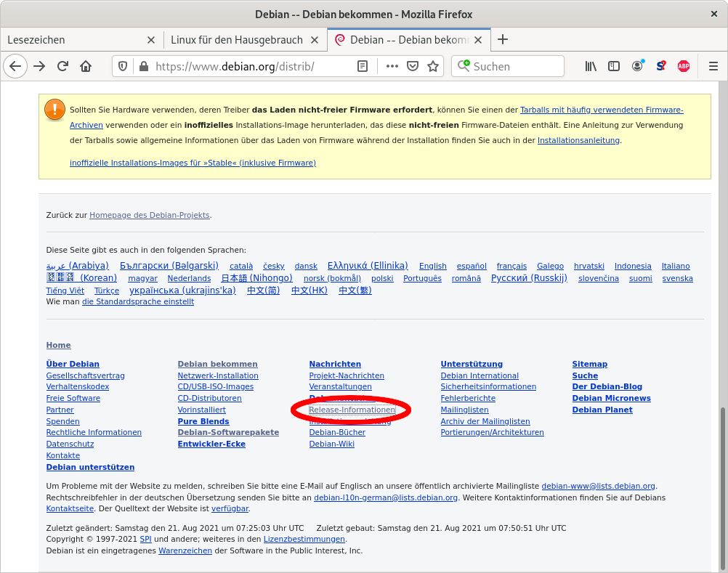Open the blue S extension icon

tap(661, 66)
